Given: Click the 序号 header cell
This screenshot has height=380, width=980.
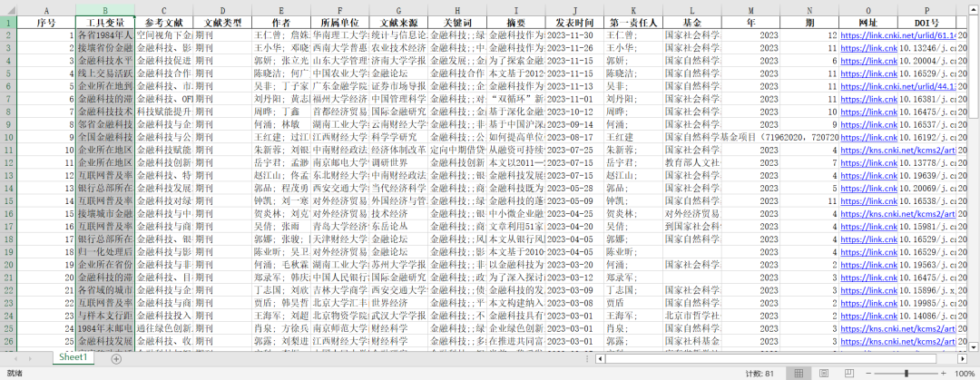Looking at the screenshot, I should [x=46, y=23].
